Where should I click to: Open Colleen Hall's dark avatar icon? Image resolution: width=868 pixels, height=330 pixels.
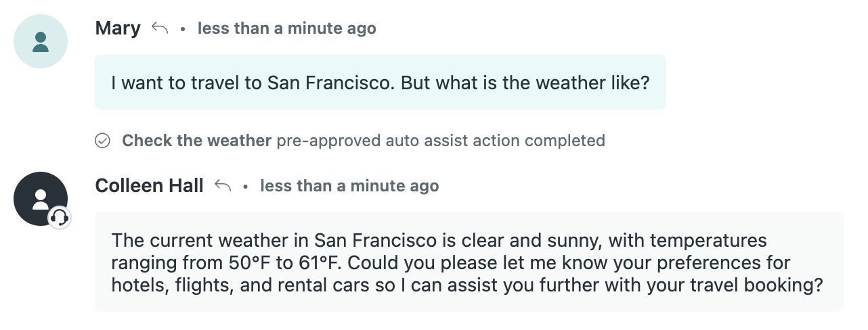(41, 198)
